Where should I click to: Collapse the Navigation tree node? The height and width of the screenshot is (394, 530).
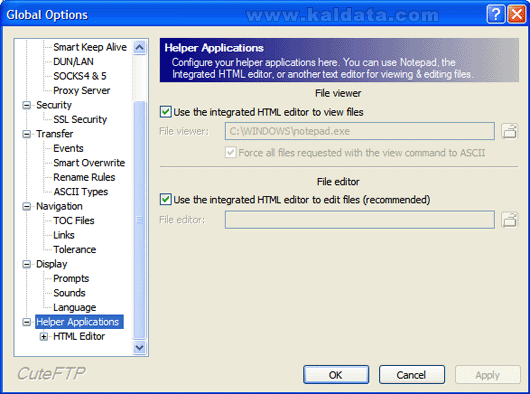(x=26, y=206)
